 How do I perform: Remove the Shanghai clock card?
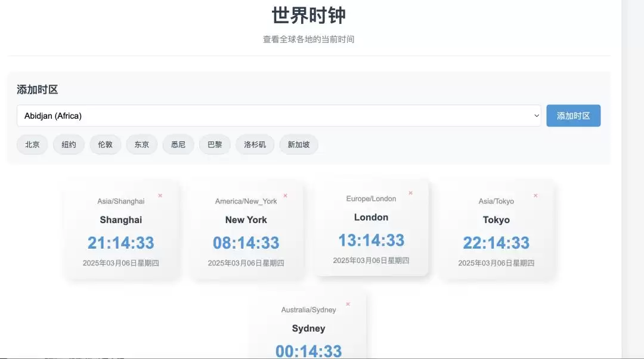click(x=160, y=196)
